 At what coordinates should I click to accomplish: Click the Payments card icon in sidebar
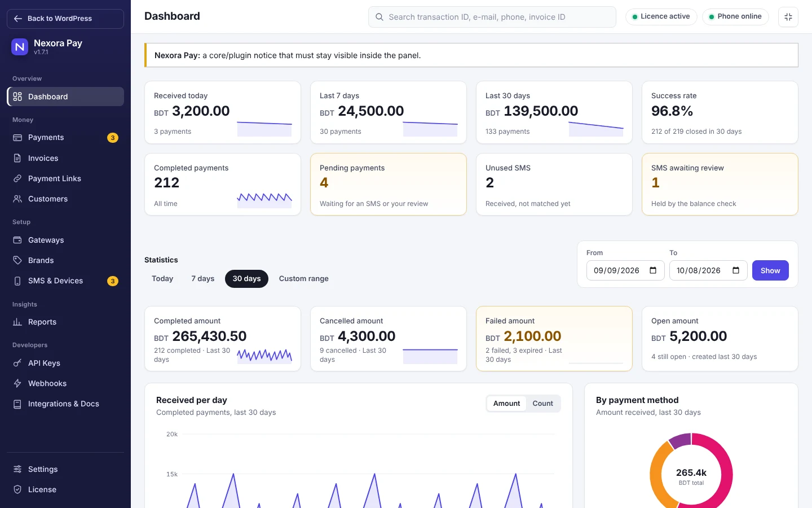coord(17,138)
